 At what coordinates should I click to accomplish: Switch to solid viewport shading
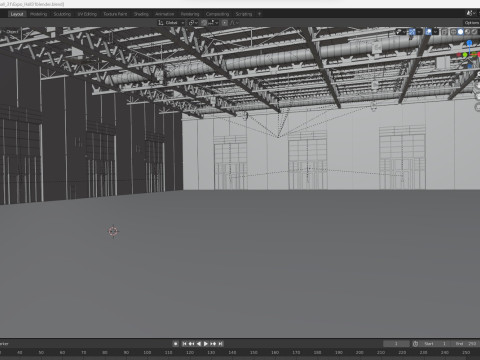[x=460, y=32]
